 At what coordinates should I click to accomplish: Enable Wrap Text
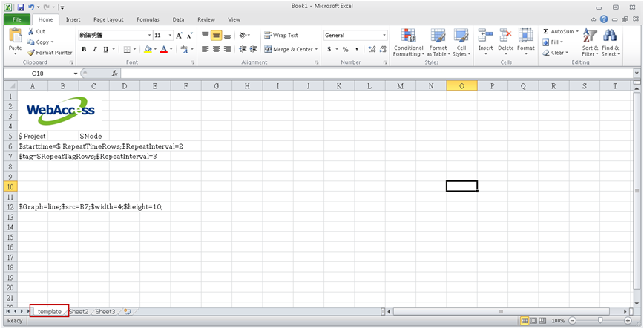point(281,36)
